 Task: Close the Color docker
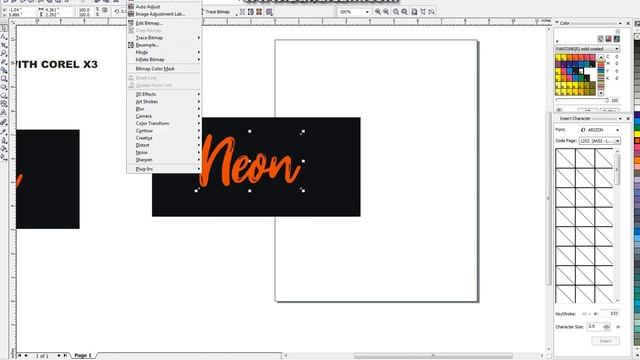point(628,23)
